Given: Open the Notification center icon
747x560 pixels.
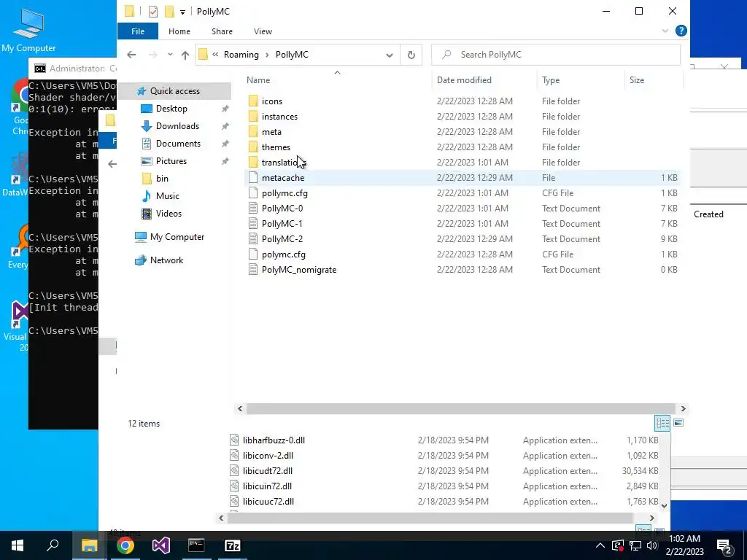Looking at the screenshot, I should click(x=724, y=545).
